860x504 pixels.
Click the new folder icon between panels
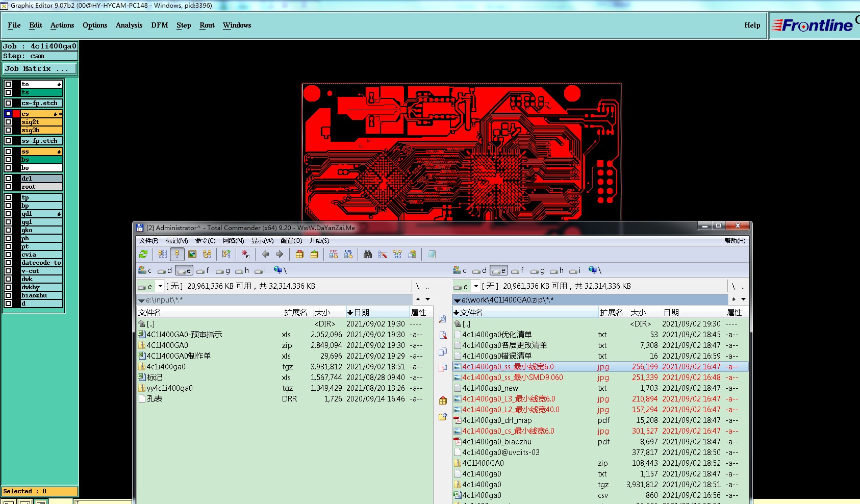(x=443, y=417)
